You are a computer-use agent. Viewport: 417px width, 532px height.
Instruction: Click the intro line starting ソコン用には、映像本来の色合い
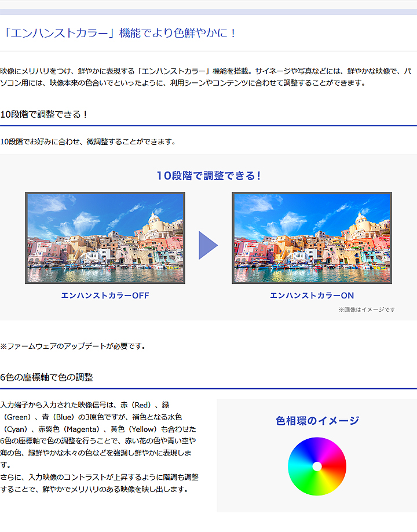tap(184, 83)
